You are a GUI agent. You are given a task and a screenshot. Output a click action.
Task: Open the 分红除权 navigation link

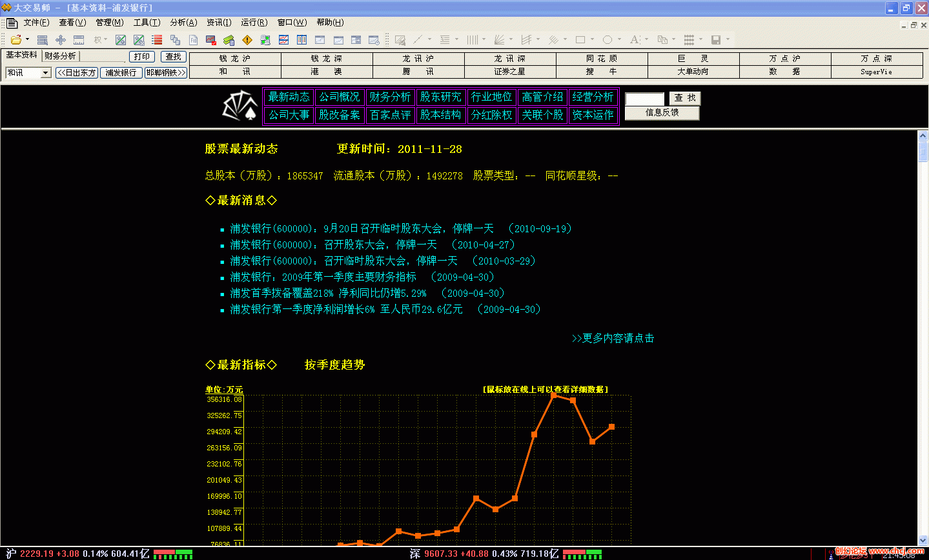pyautogui.click(x=492, y=115)
